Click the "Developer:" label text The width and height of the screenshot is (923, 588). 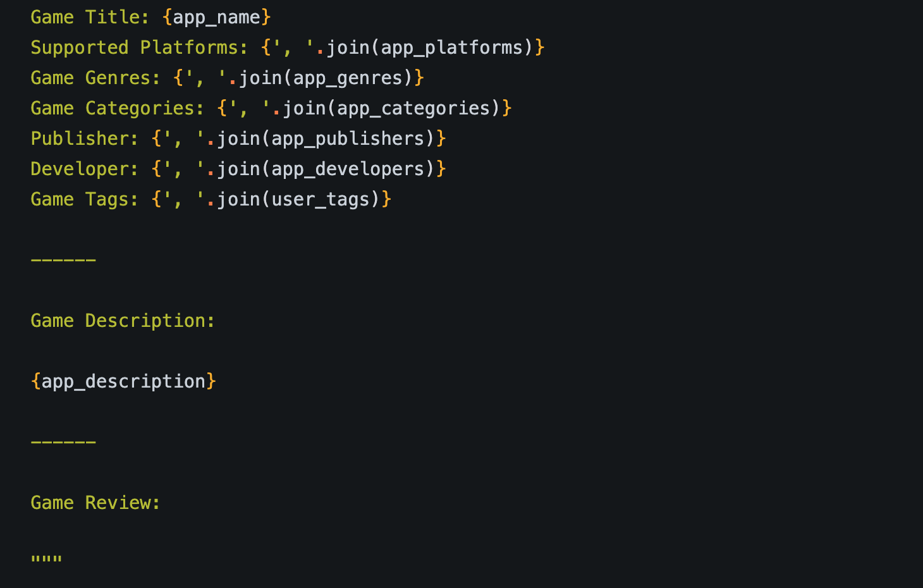(85, 169)
